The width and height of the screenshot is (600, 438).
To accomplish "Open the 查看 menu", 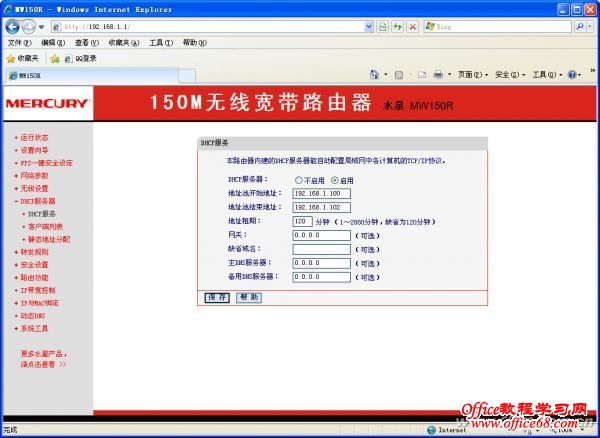I will point(86,43).
